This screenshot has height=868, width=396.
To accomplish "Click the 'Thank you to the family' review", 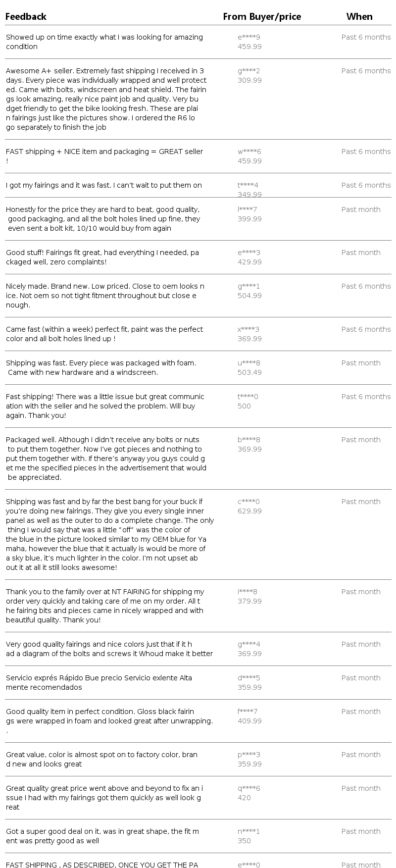I will 105,606.
